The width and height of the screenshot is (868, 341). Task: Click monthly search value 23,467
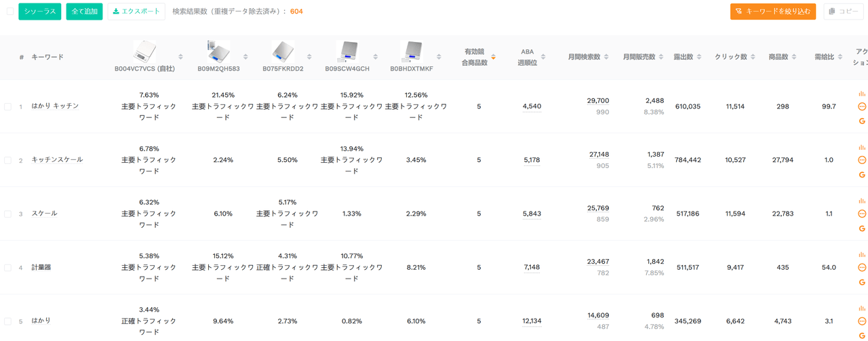pos(598,261)
